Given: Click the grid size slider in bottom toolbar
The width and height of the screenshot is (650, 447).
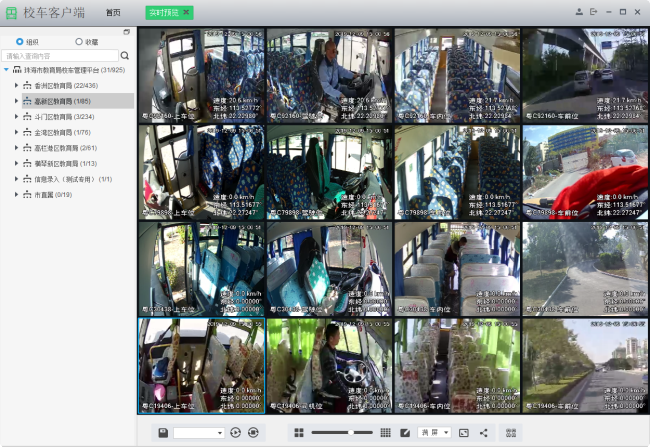Looking at the screenshot, I should [x=342, y=432].
